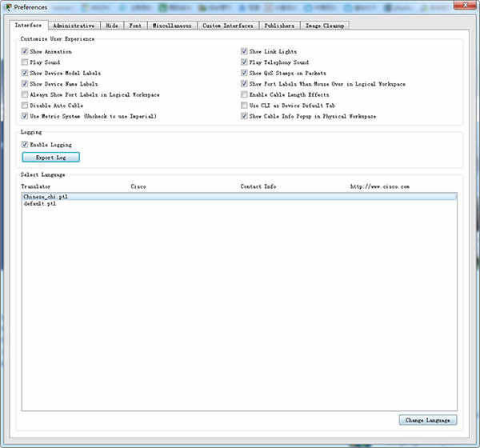
Task: Open the Font tab
Action: point(135,26)
